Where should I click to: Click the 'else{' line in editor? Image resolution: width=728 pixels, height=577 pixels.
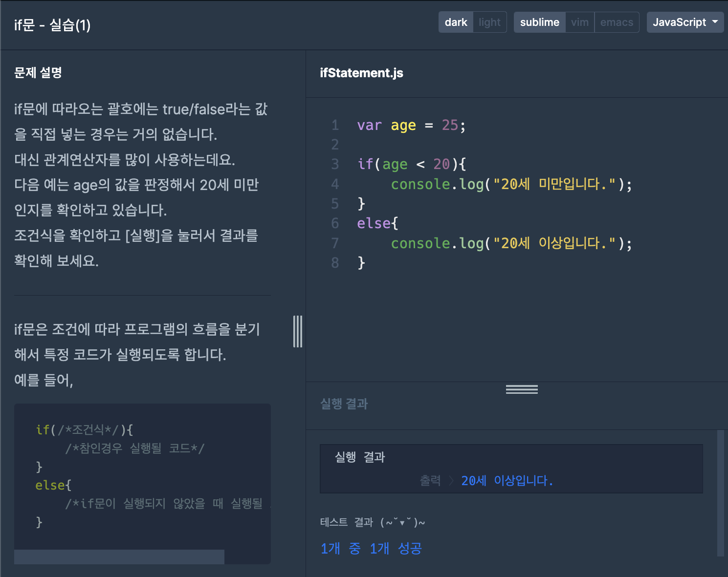(x=377, y=223)
